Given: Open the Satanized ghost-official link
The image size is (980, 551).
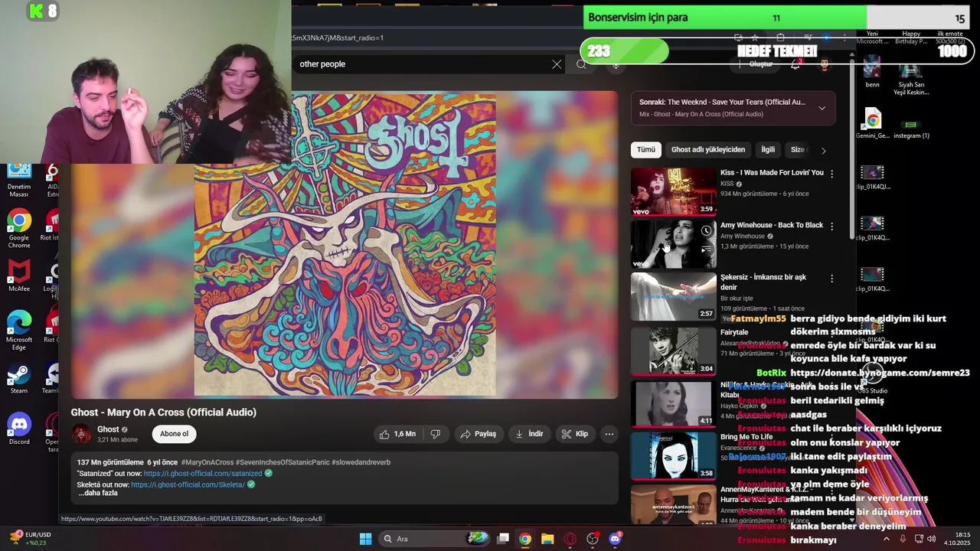Looking at the screenshot, I should point(203,474).
